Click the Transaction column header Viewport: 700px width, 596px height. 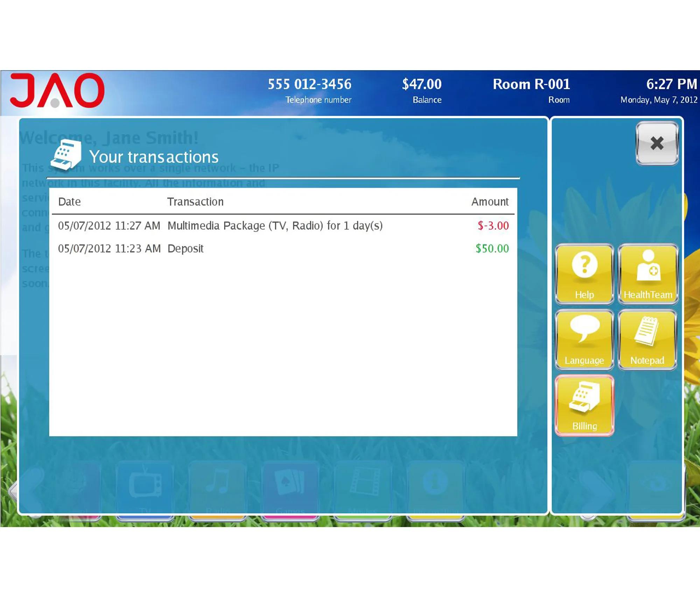point(195,202)
